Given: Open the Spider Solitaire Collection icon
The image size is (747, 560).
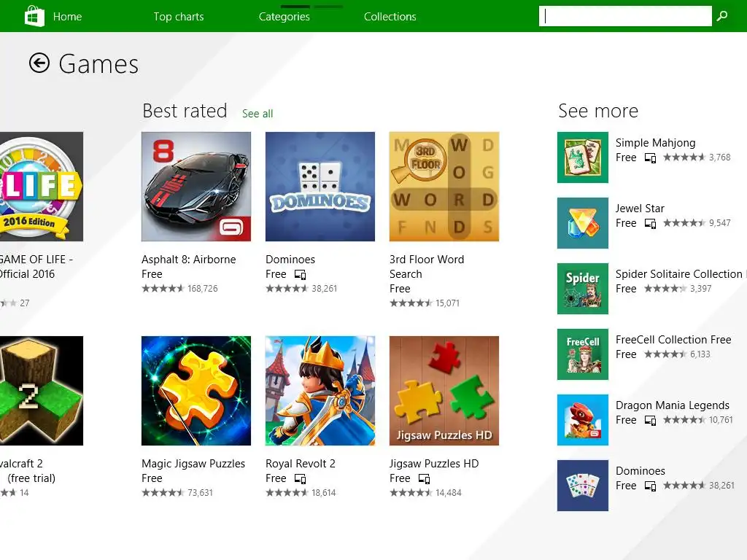Looking at the screenshot, I should [x=583, y=289].
